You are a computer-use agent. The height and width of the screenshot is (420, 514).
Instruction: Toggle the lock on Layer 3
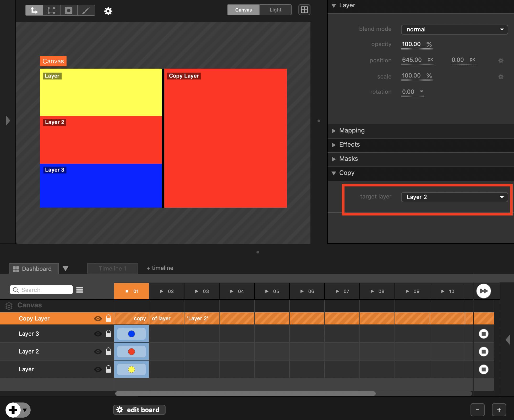(x=108, y=334)
